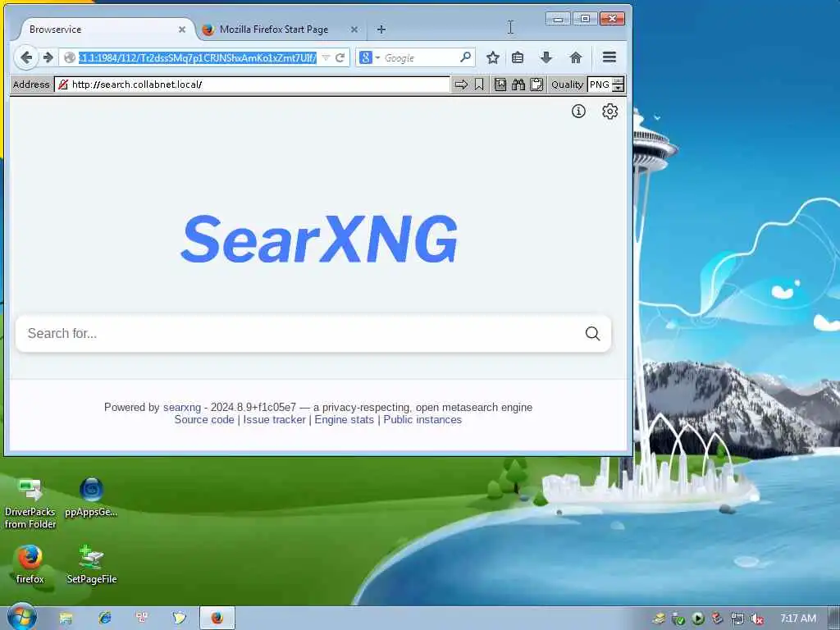Close the Browservice tab
Screen dimensions: 840x630
182,30
